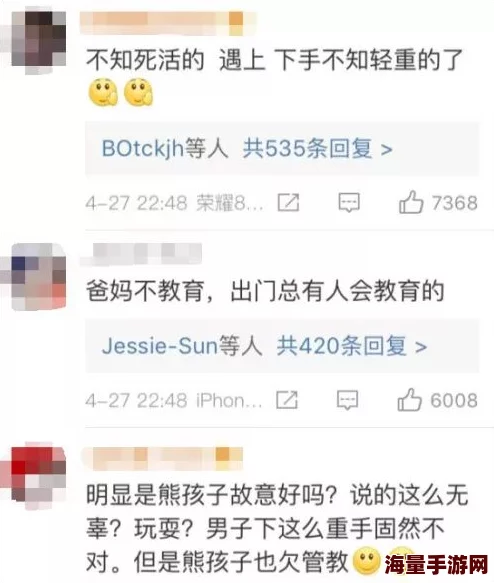
Task: Tap the comment text 爸妈不教育，出门总有人会教育的
Action: [265, 291]
